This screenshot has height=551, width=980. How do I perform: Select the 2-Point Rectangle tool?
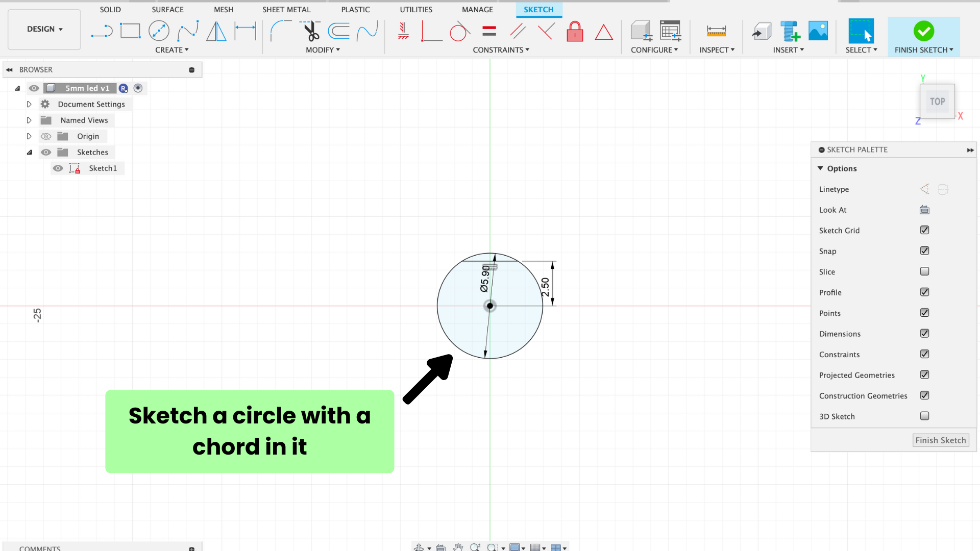click(x=130, y=31)
